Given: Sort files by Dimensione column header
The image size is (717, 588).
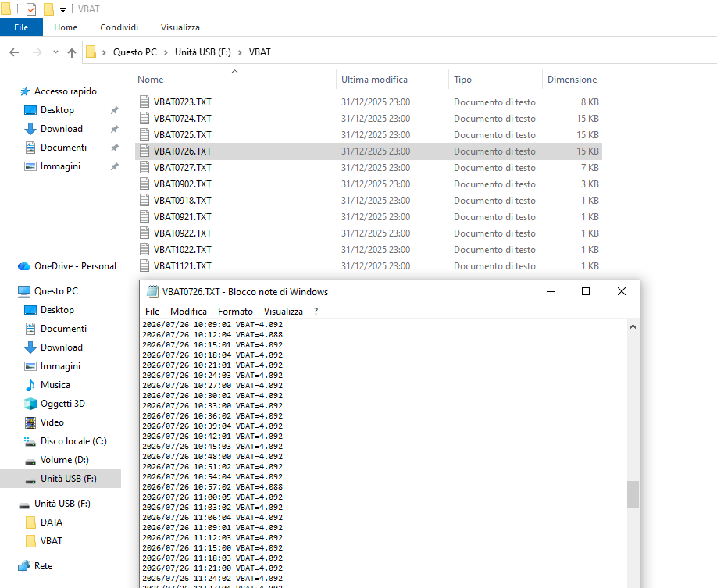Looking at the screenshot, I should (572, 80).
